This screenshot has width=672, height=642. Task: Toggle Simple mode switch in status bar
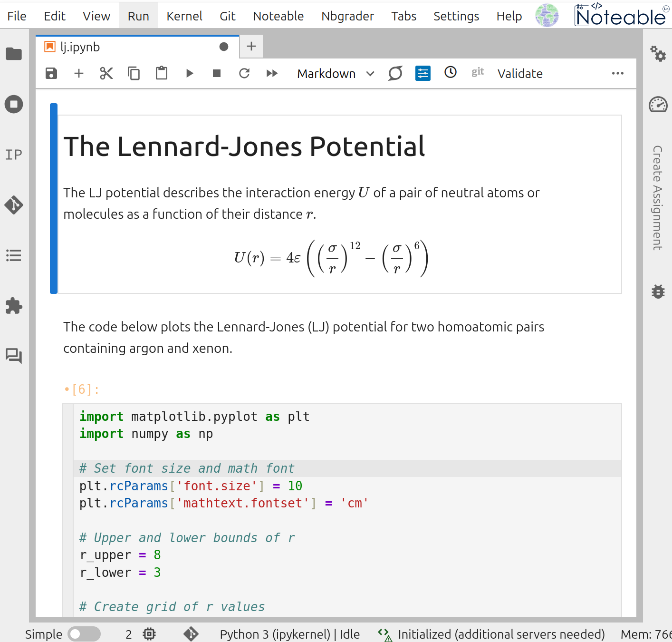84,634
